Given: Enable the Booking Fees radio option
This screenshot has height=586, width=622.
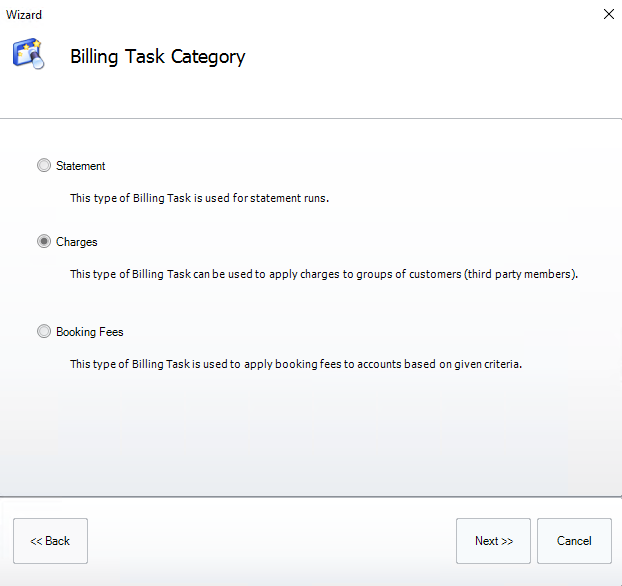Looking at the screenshot, I should pyautogui.click(x=44, y=332).
